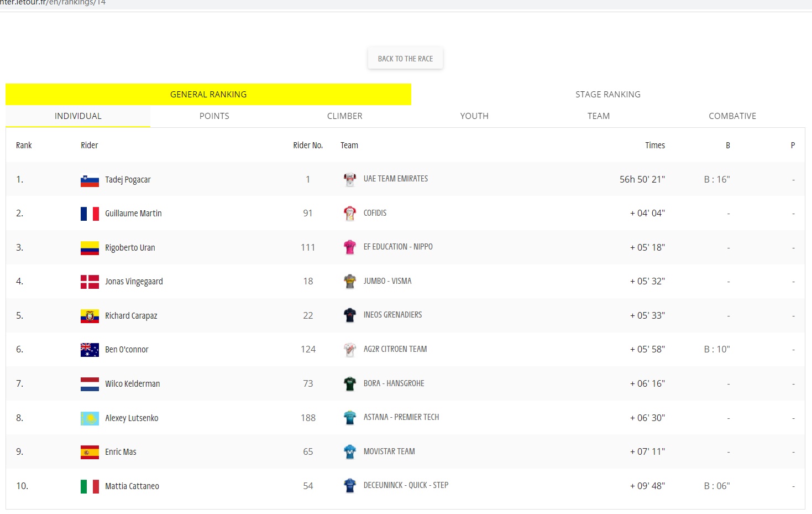
Task: Click the Times column header
Action: pyautogui.click(x=655, y=146)
